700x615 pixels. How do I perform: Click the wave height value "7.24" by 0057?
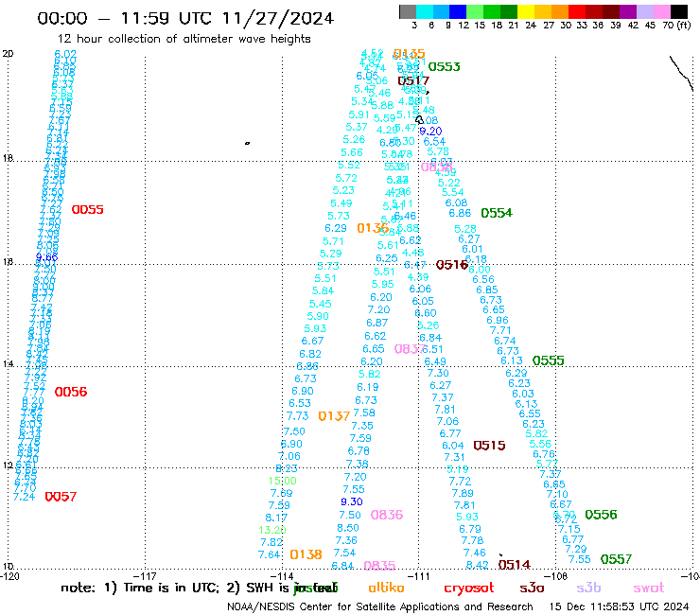(x=24, y=497)
